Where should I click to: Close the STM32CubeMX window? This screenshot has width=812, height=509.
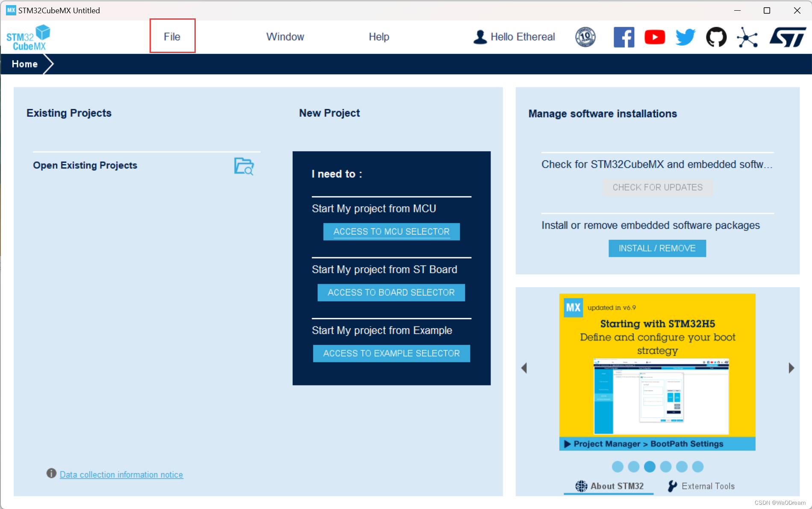(x=797, y=10)
